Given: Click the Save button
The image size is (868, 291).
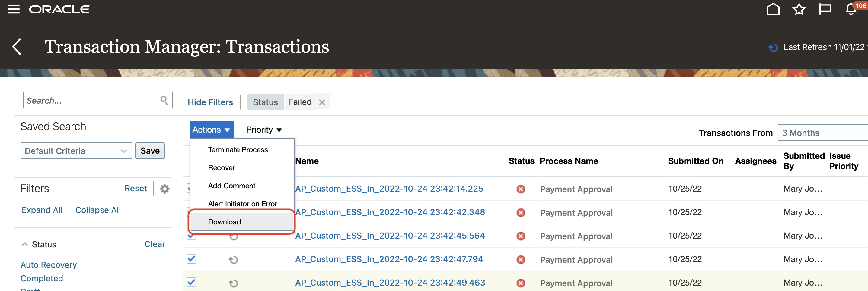Looking at the screenshot, I should [150, 151].
